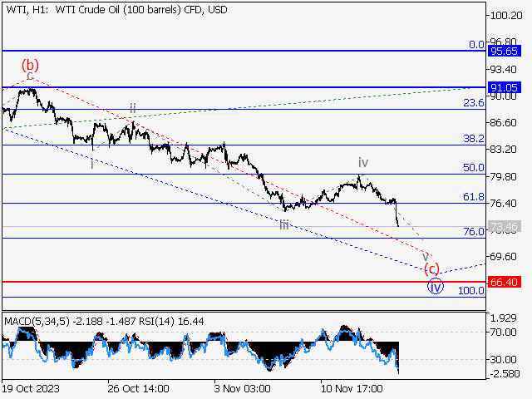Click the 26 Oct 14:00 time label
532x399 pixels.
click(x=138, y=388)
